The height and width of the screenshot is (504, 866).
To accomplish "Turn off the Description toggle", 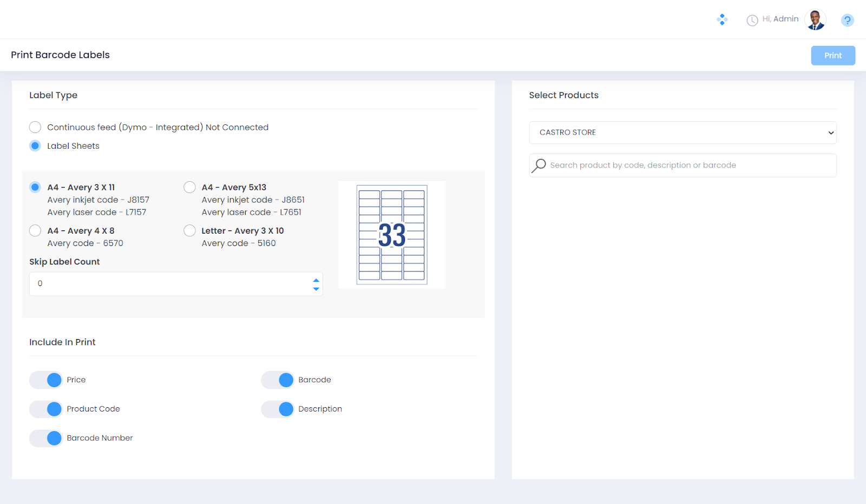I will click(x=278, y=409).
